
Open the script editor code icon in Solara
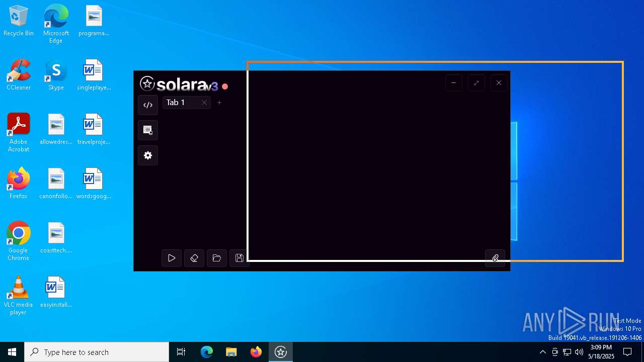(x=148, y=105)
